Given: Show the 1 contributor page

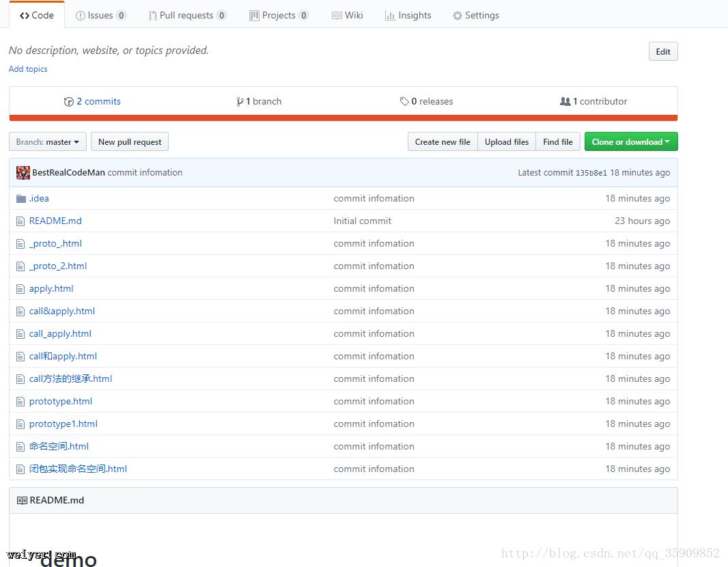Looking at the screenshot, I should tap(593, 101).
